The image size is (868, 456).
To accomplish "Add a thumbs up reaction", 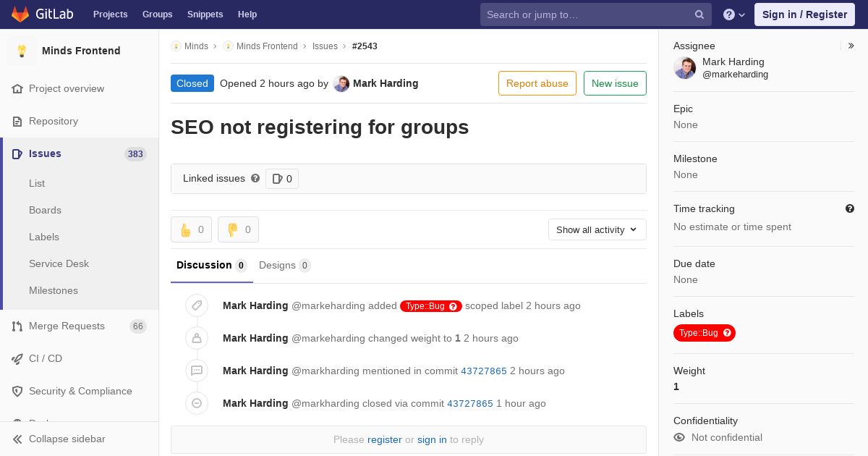I will [191, 229].
